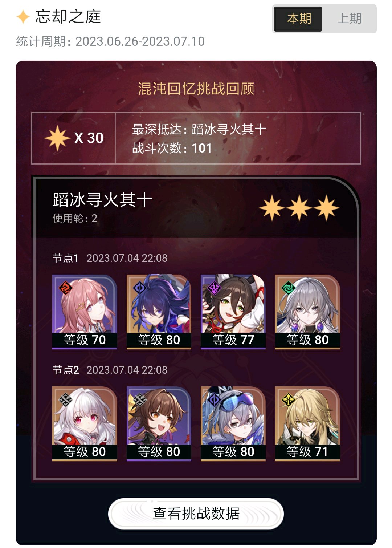Click the gold sparkle icon beside 忘却之庭
This screenshot has height=548, width=392.
(x=23, y=17)
